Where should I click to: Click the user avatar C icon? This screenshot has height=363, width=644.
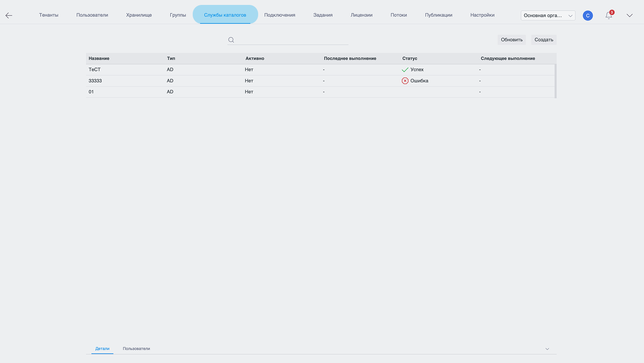tap(588, 15)
